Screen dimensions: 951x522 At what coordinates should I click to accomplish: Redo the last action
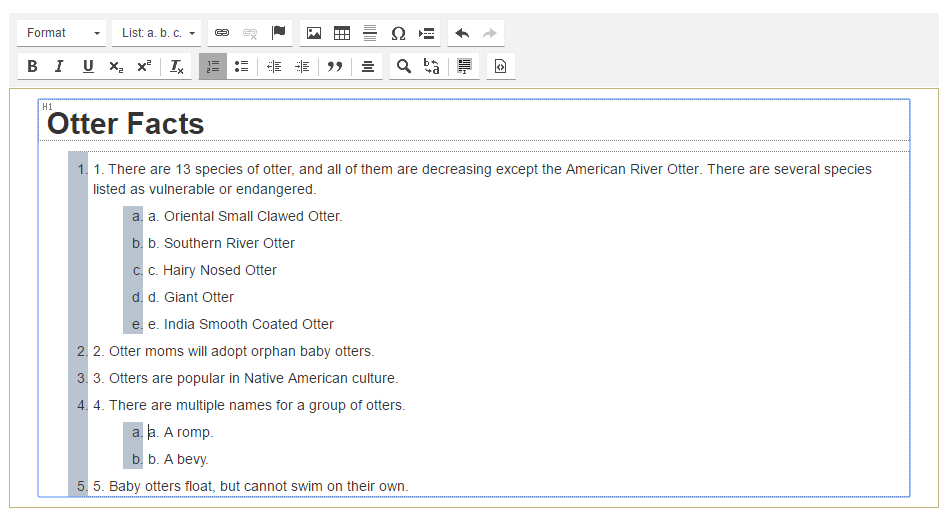pyautogui.click(x=490, y=33)
